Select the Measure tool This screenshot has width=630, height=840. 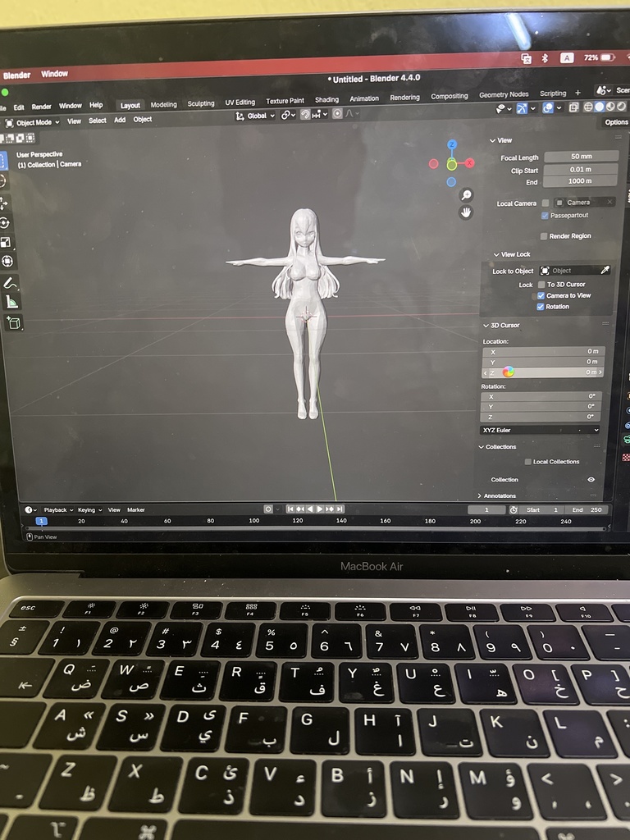point(11,303)
